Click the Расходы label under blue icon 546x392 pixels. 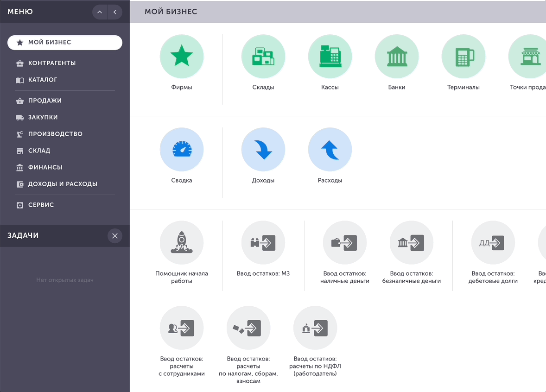click(x=330, y=180)
